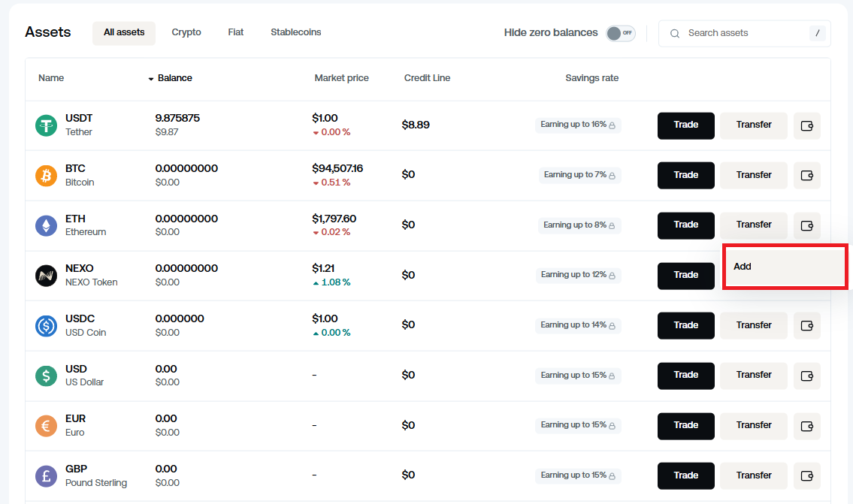Click the Credit Line column header
Image resolution: width=853 pixels, height=504 pixels.
(427, 78)
